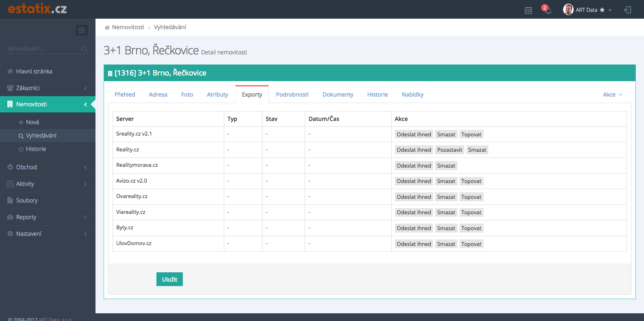Click the logout icon in top bar
Viewport: 644px width, 321px height.
point(628,10)
